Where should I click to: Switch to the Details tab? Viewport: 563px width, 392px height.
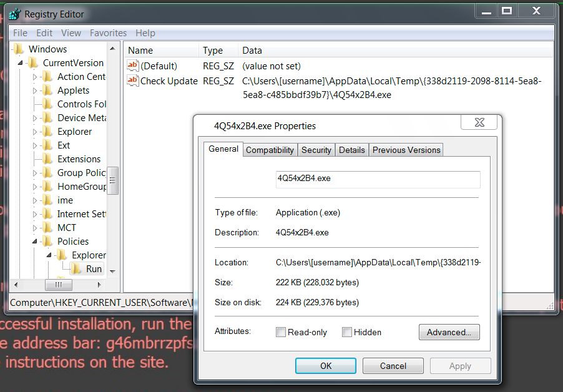coord(352,150)
